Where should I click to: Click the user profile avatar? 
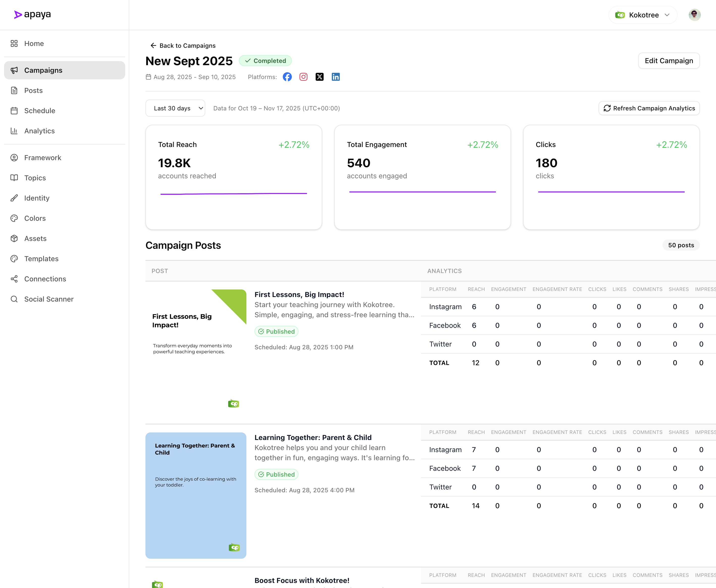(695, 15)
